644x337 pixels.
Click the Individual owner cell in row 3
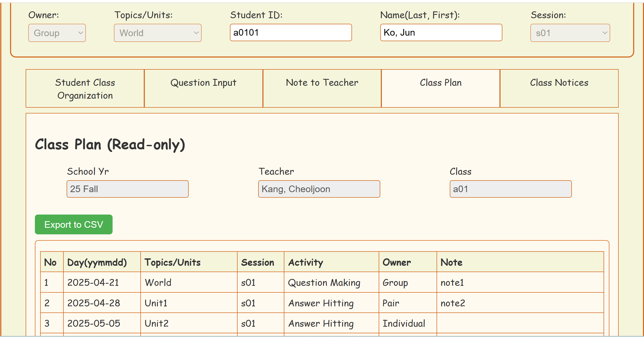pos(404,324)
